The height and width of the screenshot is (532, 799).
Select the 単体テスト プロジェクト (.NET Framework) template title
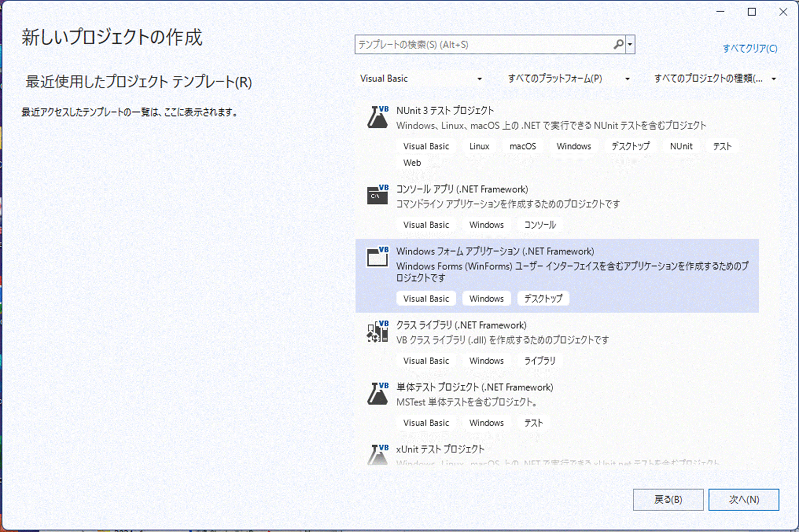tap(474, 387)
